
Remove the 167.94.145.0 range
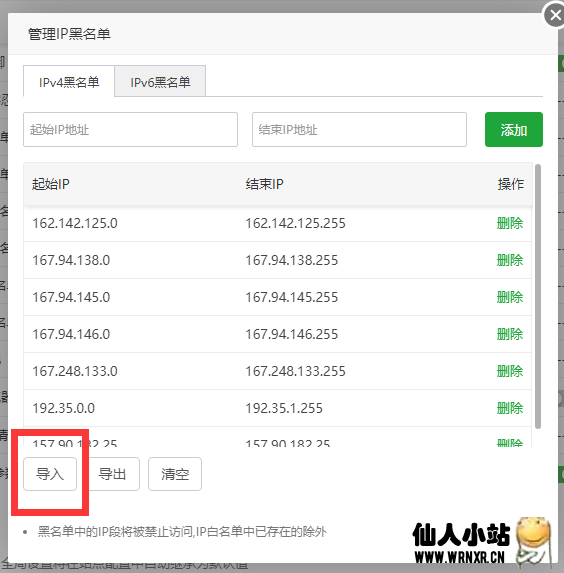point(510,297)
